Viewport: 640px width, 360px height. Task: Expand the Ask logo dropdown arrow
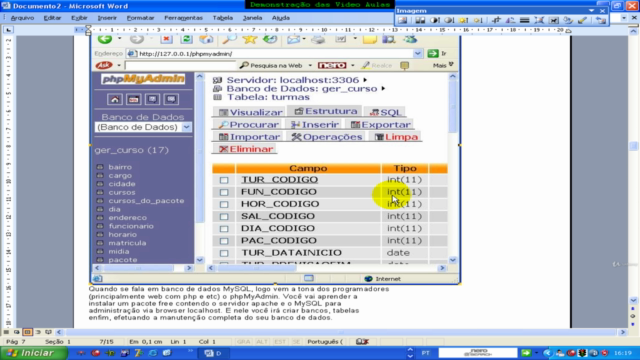(x=119, y=66)
